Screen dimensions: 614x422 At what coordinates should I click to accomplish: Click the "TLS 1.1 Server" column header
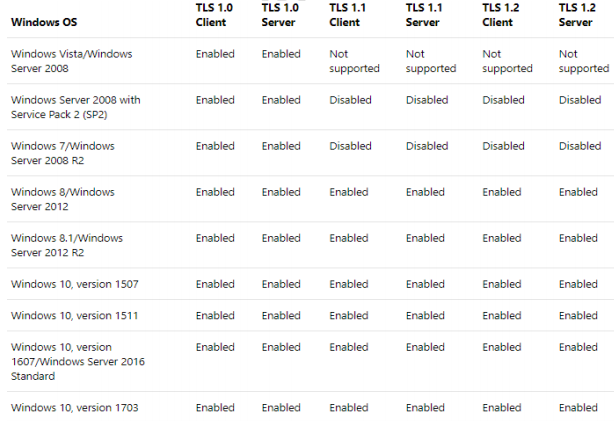424,14
